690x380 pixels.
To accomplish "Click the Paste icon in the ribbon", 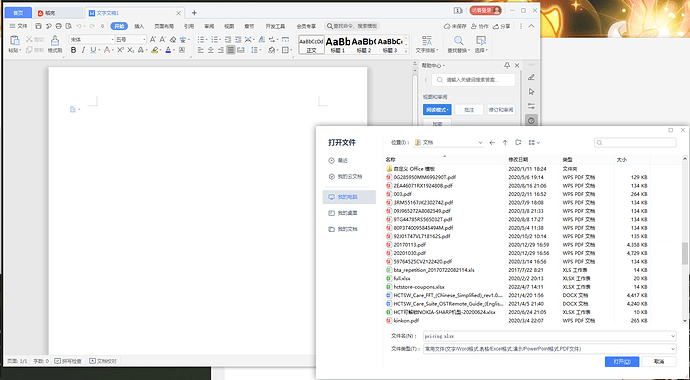I will pyautogui.click(x=15, y=40).
